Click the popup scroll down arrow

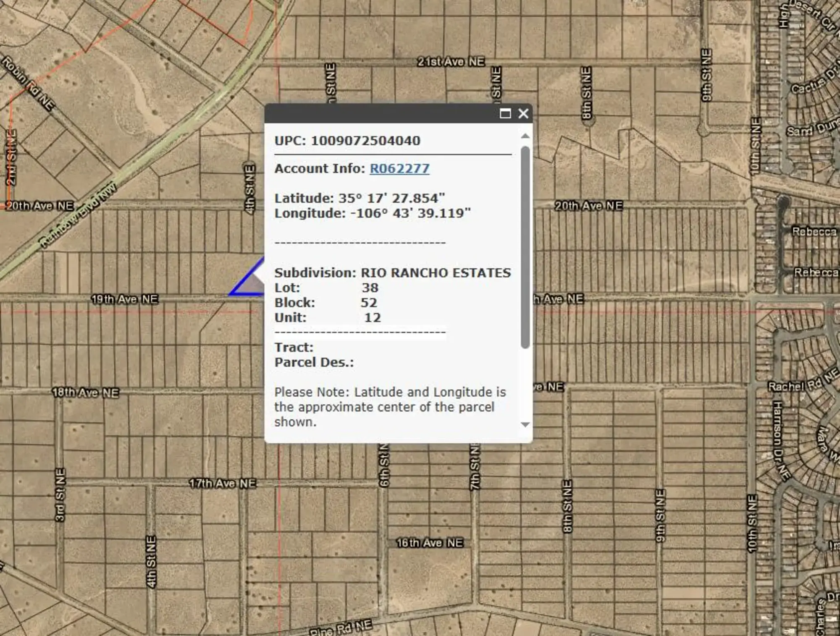pos(525,424)
